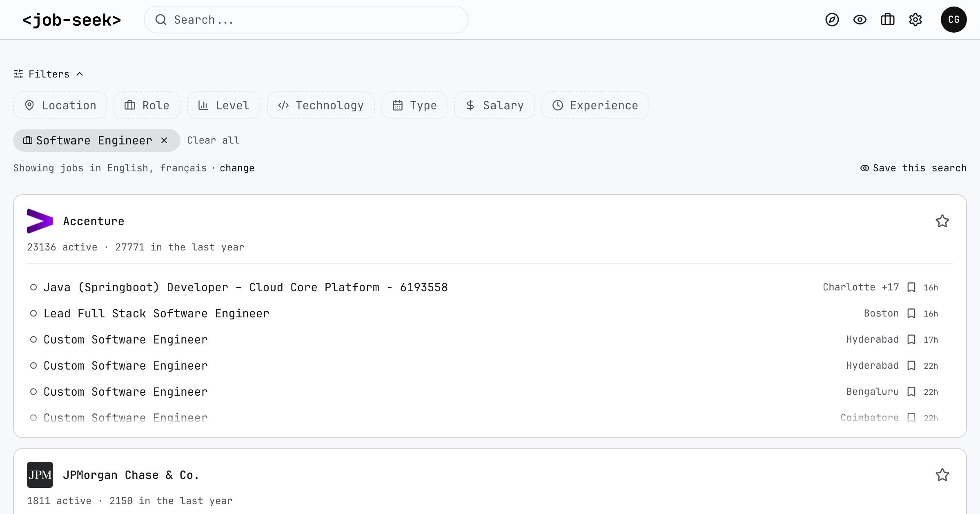Open the Experience filter dropdown
The height and width of the screenshot is (514, 980).
(x=595, y=105)
